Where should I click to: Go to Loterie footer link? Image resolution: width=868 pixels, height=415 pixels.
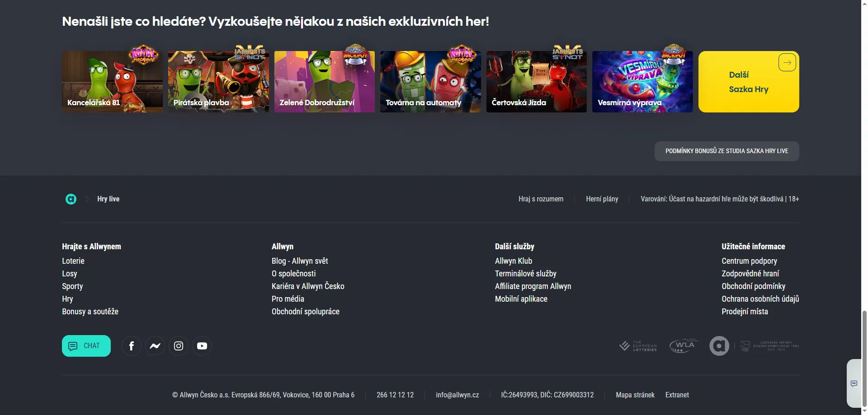point(73,261)
